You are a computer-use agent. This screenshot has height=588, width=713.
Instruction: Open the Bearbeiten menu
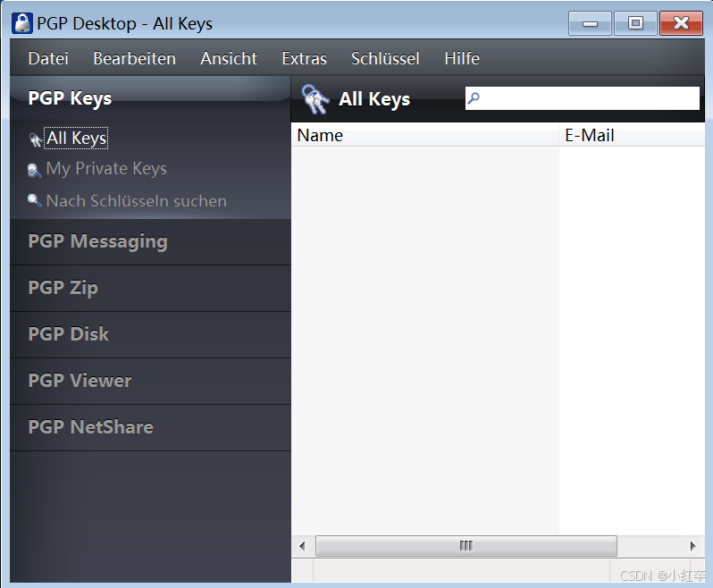134,58
